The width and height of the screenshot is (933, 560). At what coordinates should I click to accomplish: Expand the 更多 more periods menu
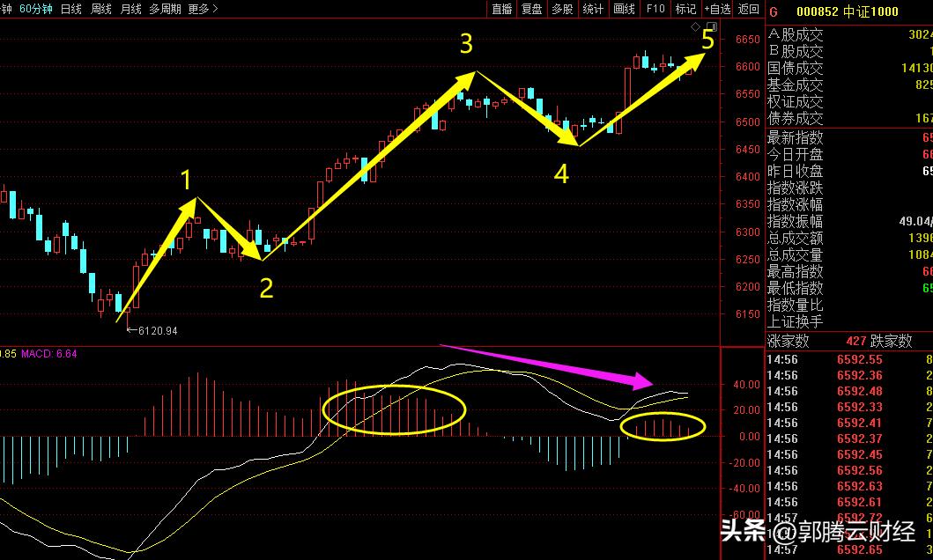tap(203, 9)
